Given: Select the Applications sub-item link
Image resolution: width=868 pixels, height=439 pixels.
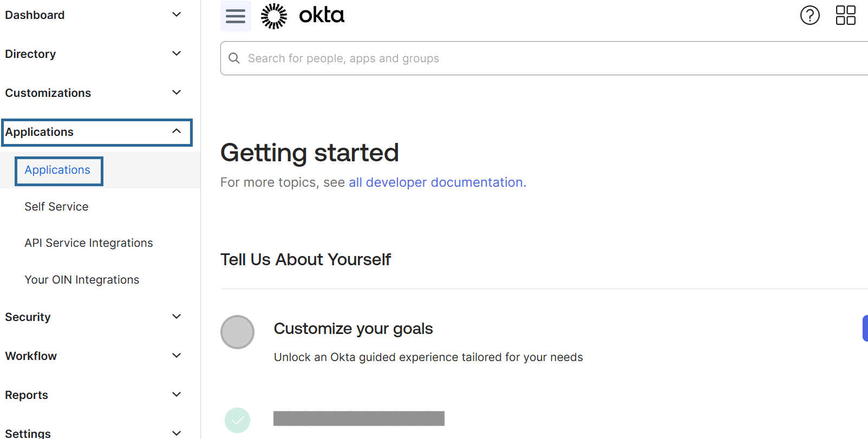Looking at the screenshot, I should (57, 170).
